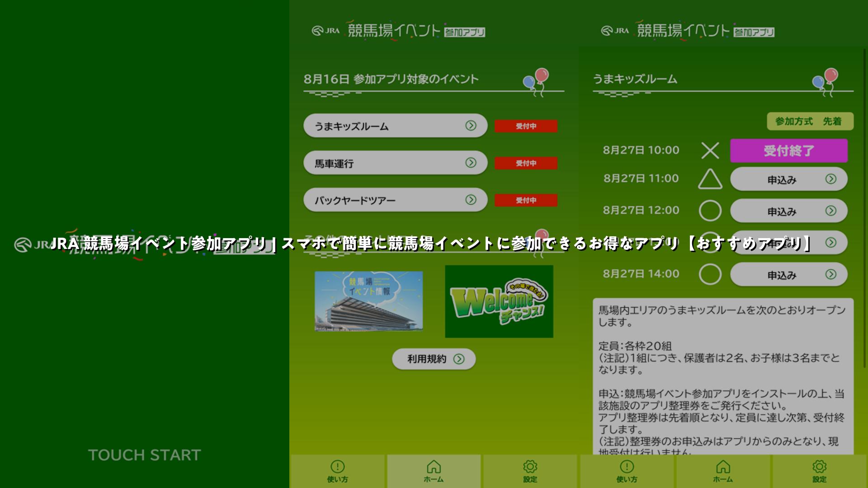The height and width of the screenshot is (488, 868).
Task: Tap ホーム tab in middle screen
Action: [434, 471]
